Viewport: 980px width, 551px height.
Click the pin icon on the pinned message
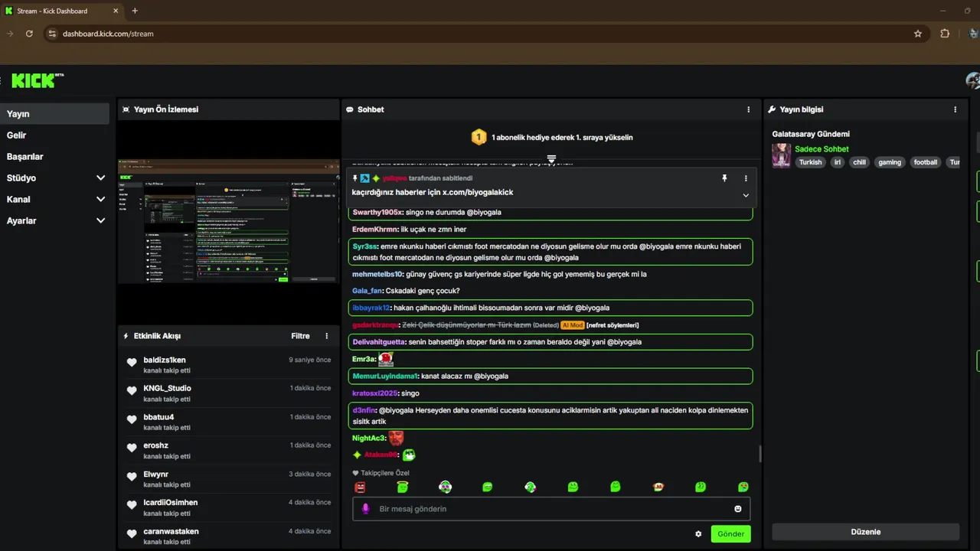pos(724,178)
